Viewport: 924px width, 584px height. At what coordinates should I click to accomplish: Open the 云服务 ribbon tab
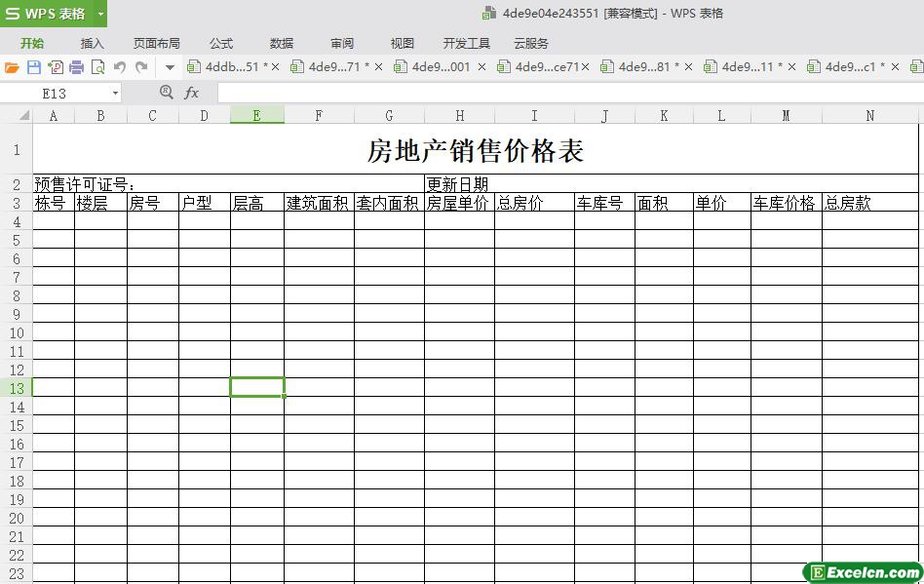click(x=531, y=44)
